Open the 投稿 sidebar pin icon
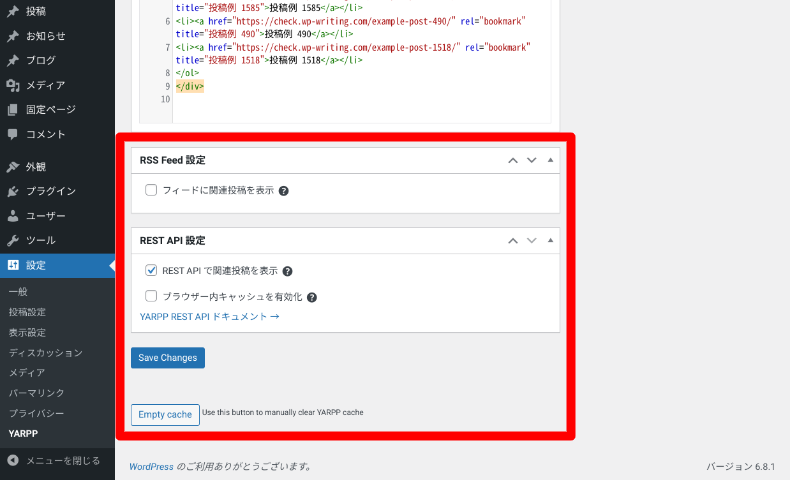 click(x=13, y=11)
